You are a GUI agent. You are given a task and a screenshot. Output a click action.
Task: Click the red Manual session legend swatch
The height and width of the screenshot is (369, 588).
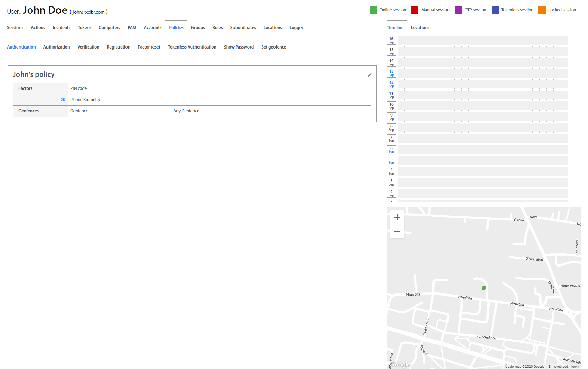point(415,10)
